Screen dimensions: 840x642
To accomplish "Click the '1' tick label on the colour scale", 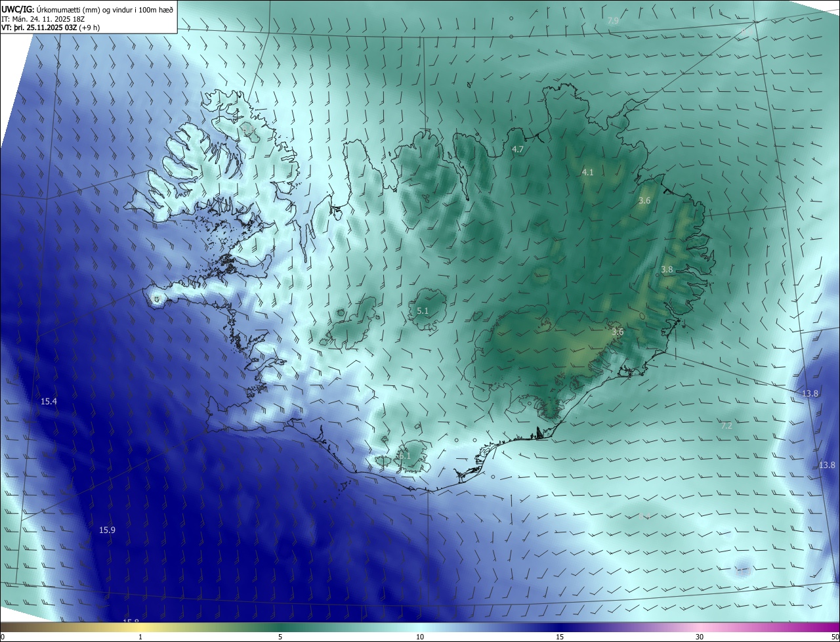I will click(x=140, y=637).
